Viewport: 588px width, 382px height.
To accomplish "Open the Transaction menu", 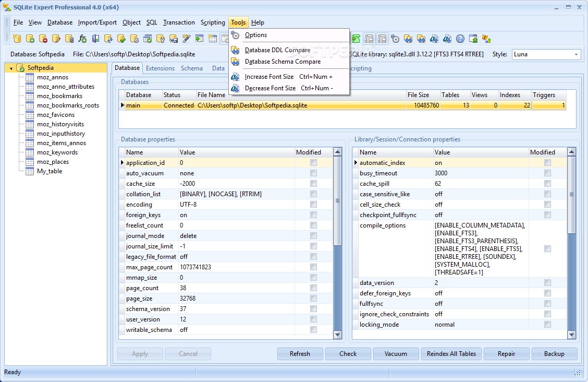I will [179, 22].
